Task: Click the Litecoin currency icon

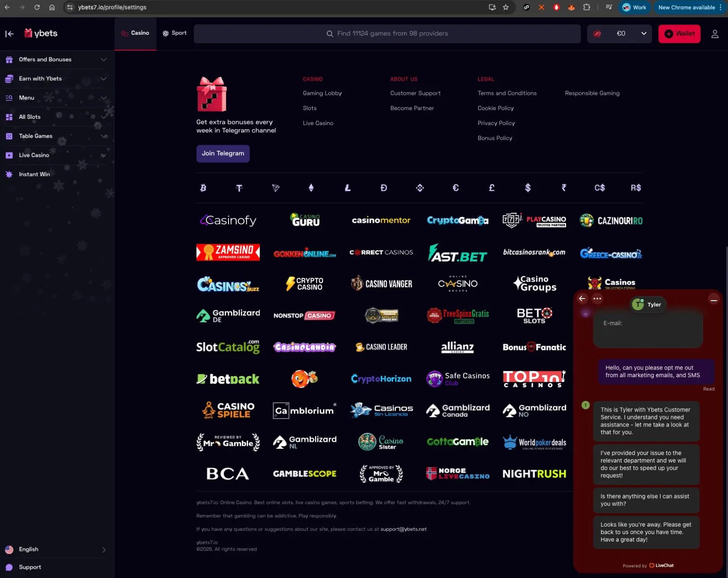Action: click(x=347, y=188)
